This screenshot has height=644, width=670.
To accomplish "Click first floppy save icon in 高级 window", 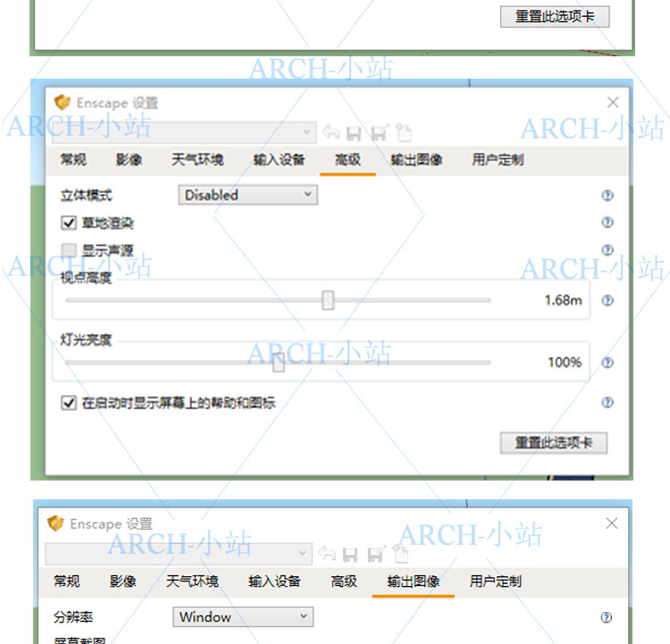I will (x=354, y=133).
